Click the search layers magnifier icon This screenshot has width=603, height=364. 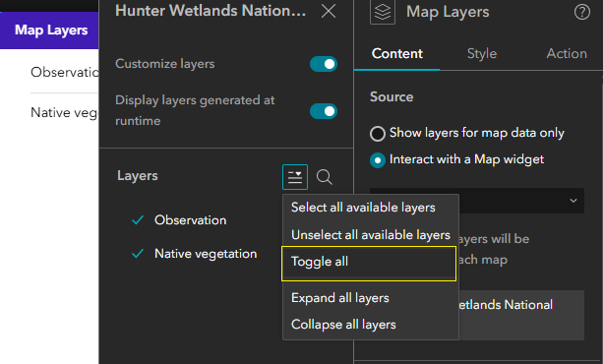[x=325, y=177]
